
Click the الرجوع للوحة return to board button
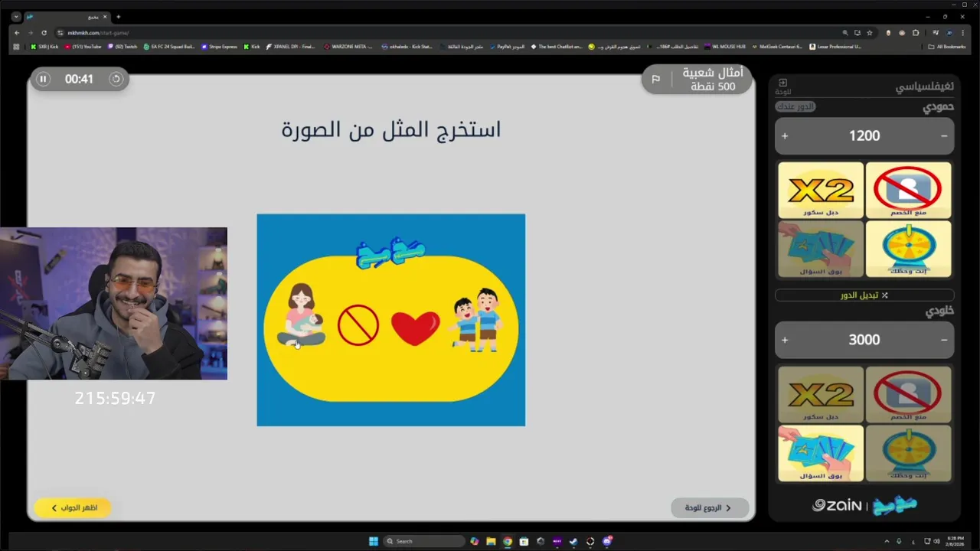[x=709, y=507]
